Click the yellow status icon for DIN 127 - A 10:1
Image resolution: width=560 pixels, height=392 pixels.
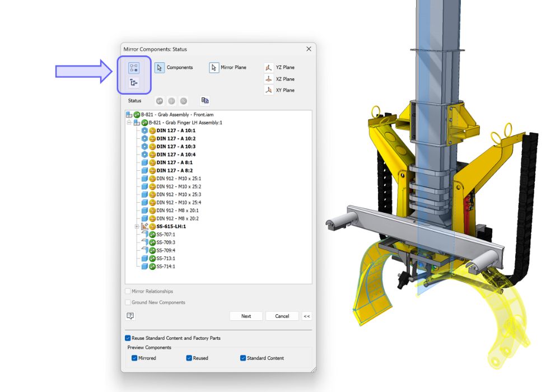(152, 130)
